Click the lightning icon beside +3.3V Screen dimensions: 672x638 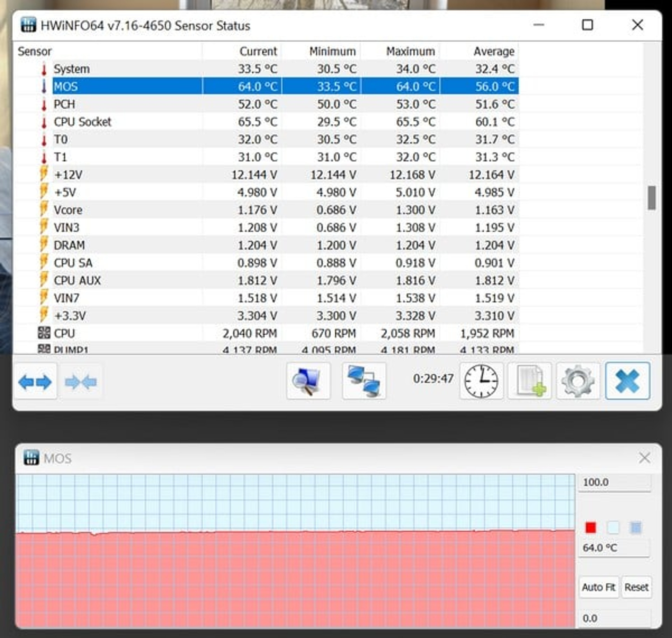44,315
